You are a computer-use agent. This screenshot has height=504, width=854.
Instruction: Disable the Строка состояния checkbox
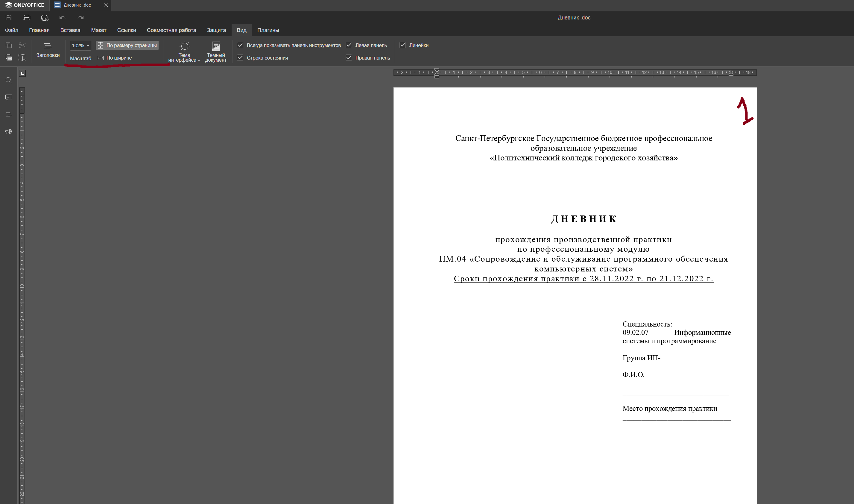pos(240,58)
